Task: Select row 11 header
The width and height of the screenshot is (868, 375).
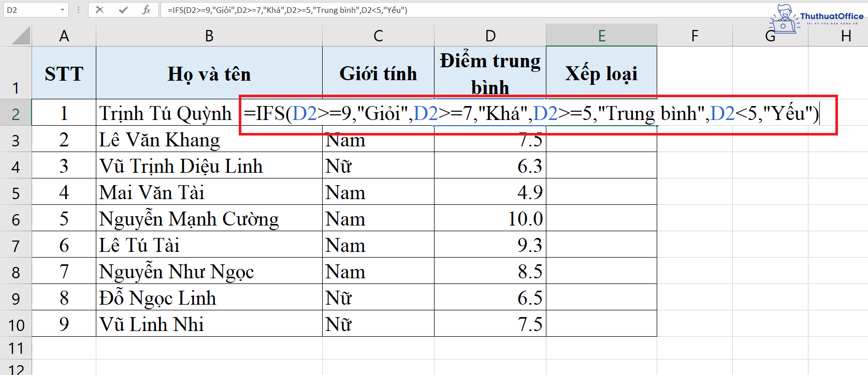Action: [x=16, y=348]
